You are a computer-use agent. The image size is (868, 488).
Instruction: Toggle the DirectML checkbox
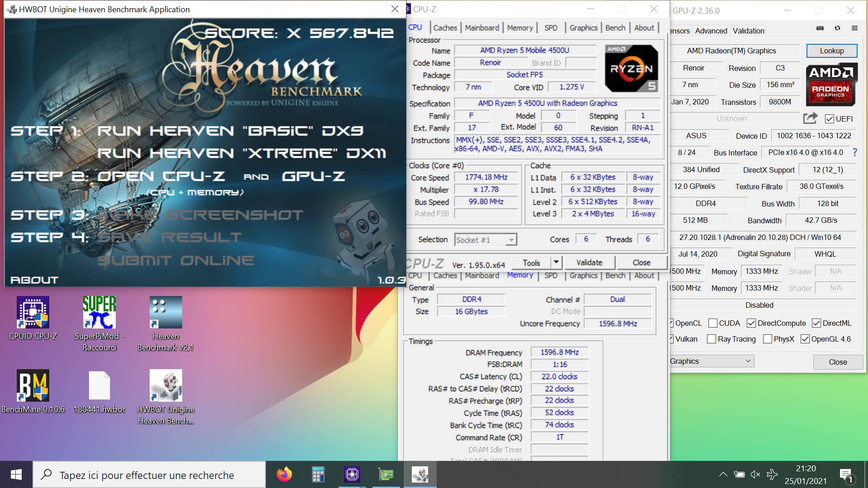click(x=816, y=323)
